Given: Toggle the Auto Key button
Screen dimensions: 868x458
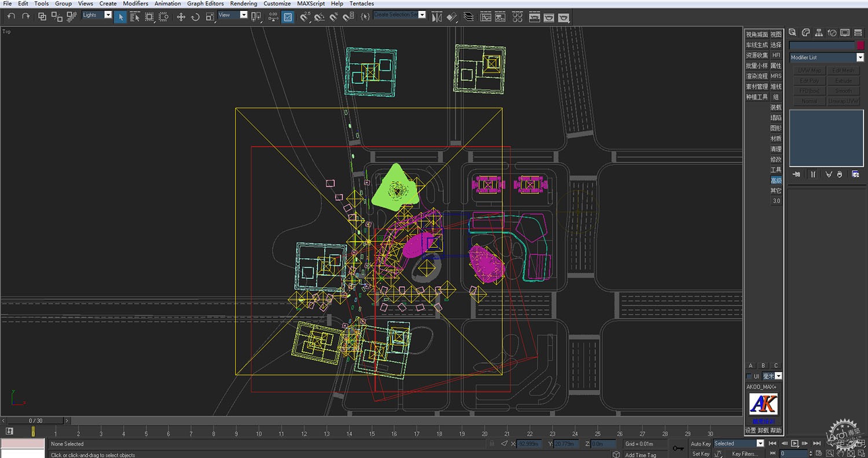Looking at the screenshot, I should click(701, 444).
